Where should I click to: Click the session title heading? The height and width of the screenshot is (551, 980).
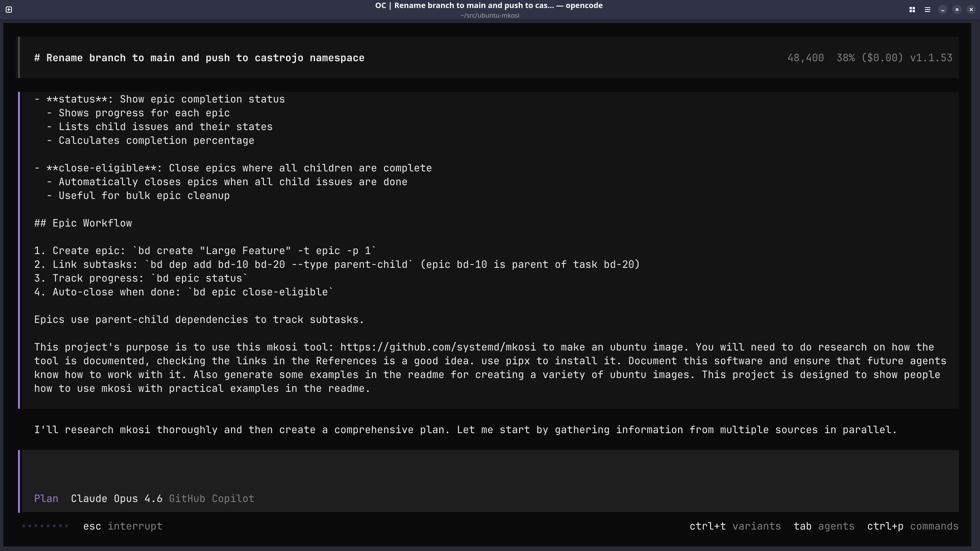199,58
